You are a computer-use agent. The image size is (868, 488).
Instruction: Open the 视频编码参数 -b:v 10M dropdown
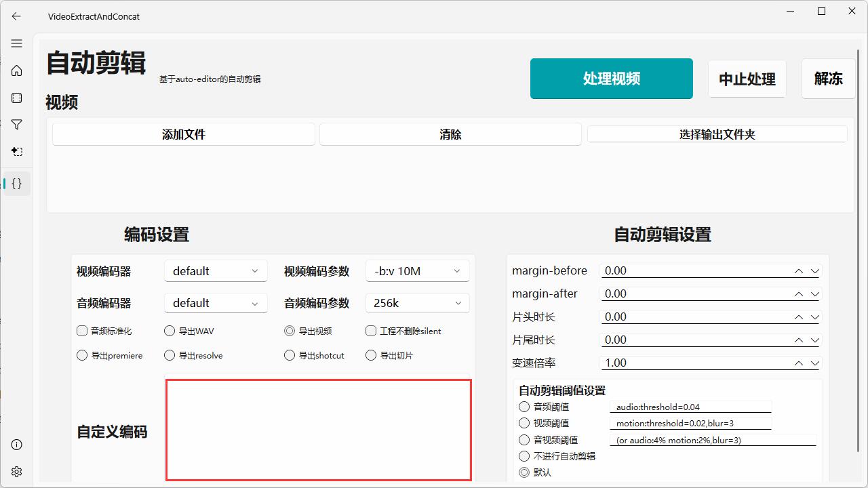(x=418, y=271)
